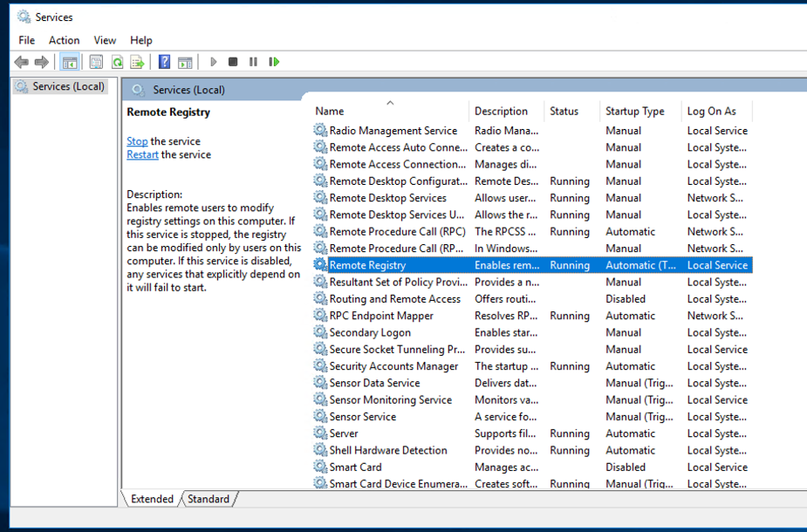This screenshot has height=532, width=807.
Task: Select Sensor Data Service row
Action: point(532,383)
